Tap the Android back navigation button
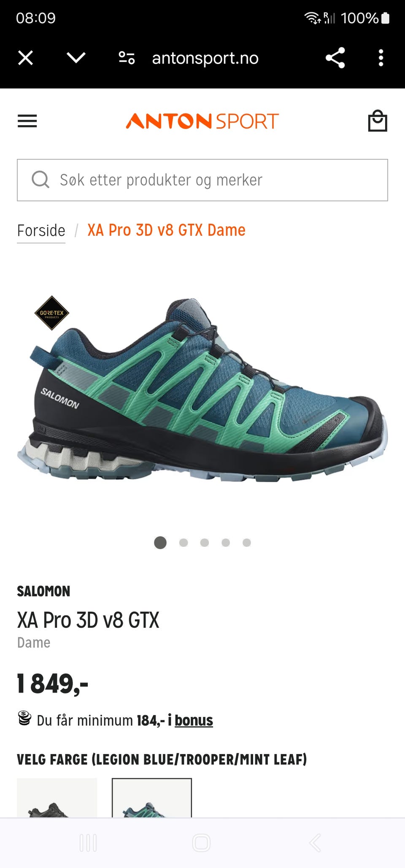The image size is (405, 868). click(x=315, y=843)
